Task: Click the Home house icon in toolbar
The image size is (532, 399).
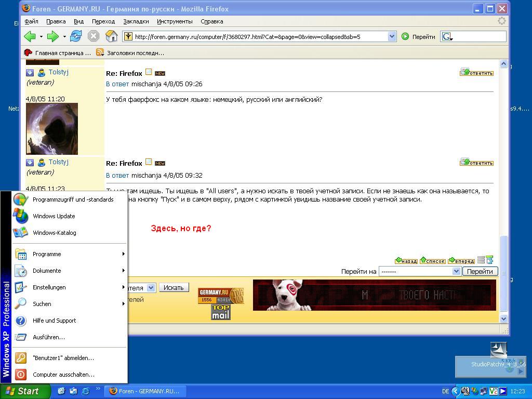Action: [x=111, y=36]
